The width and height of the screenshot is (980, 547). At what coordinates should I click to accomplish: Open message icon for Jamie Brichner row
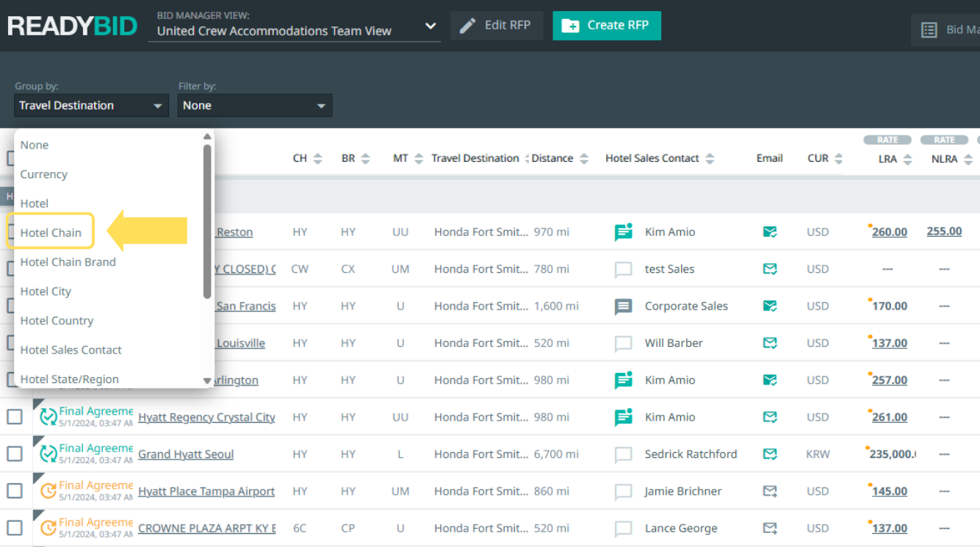coord(623,492)
